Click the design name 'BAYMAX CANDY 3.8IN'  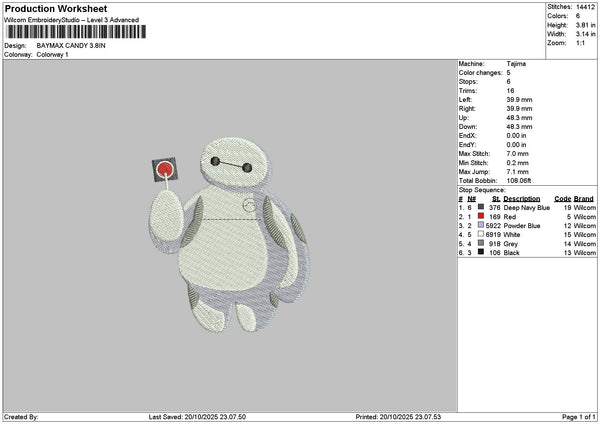[71, 46]
